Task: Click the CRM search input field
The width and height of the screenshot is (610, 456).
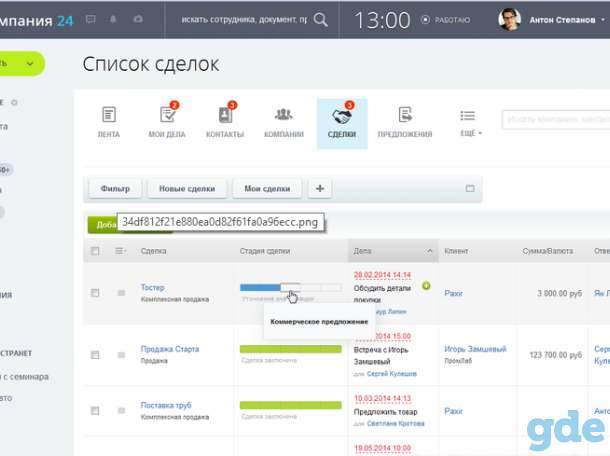Action: pyautogui.click(x=556, y=119)
